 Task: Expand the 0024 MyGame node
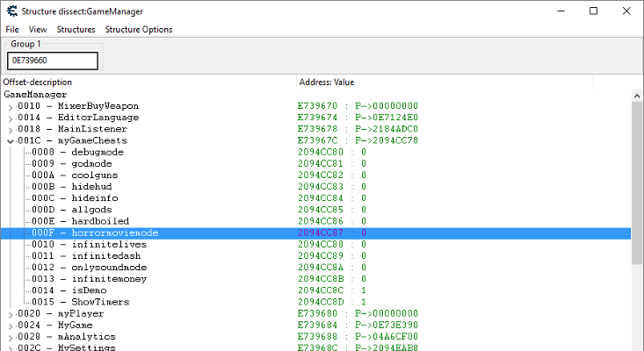(11, 325)
